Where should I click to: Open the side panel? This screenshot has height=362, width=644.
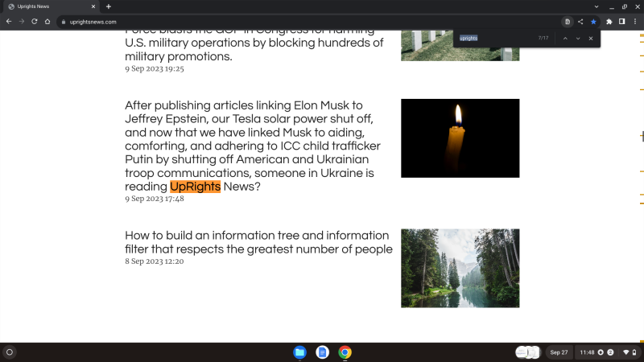pyautogui.click(x=621, y=22)
